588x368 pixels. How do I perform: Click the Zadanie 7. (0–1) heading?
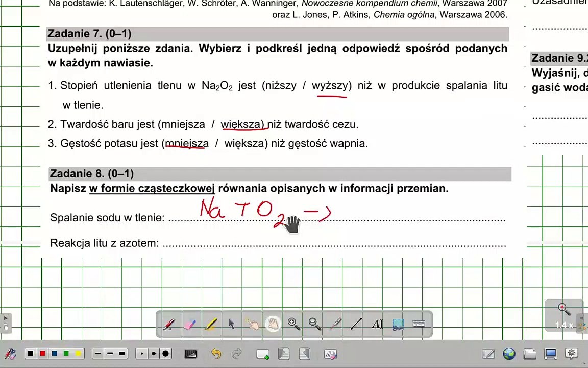coord(90,33)
